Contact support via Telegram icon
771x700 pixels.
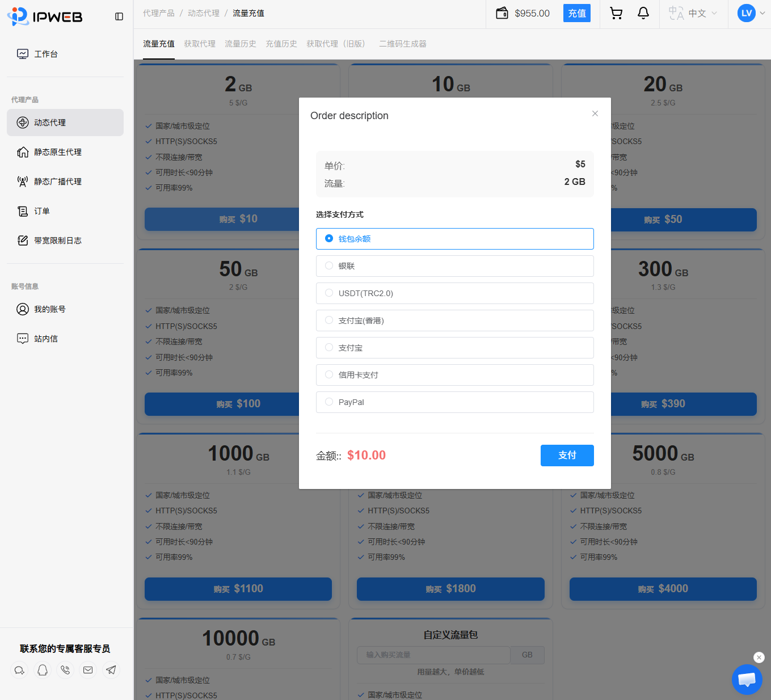pos(111,670)
